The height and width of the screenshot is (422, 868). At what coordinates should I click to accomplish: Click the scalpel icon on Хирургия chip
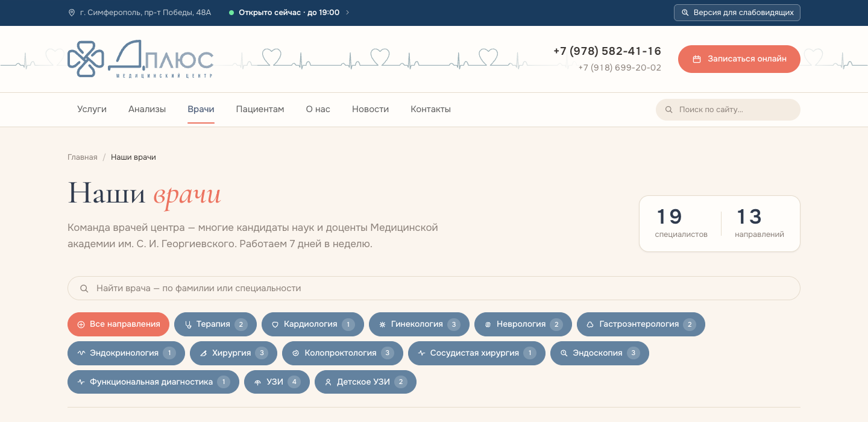point(204,353)
